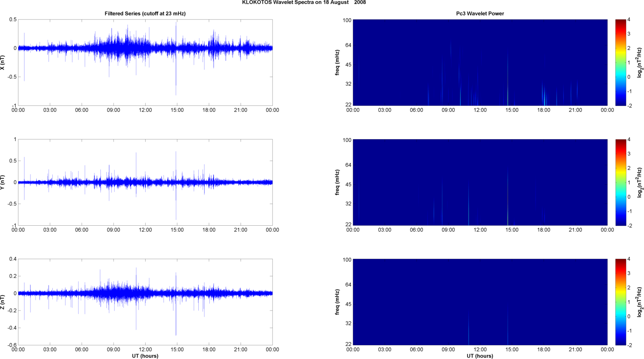Select the "freq (mHz)" label of the top spectrogram
This screenshot has width=644, height=359.
[338, 62]
